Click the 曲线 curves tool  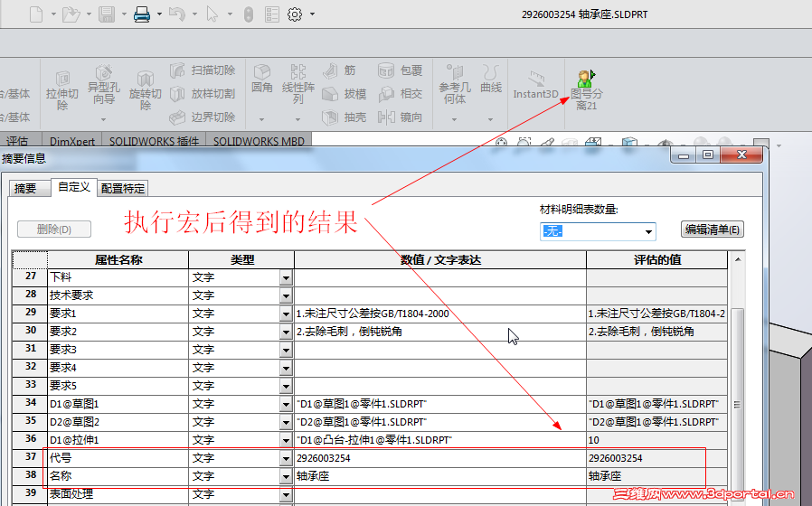(x=490, y=78)
